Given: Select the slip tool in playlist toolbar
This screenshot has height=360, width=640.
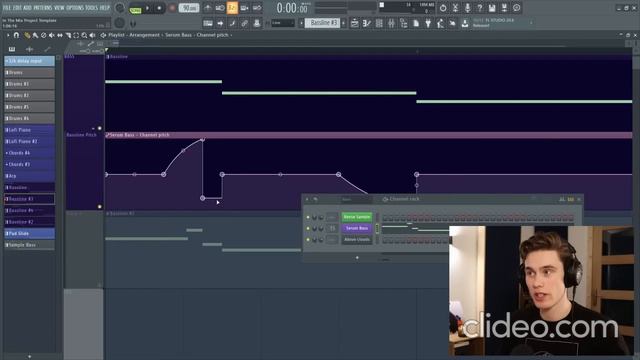Looking at the screenshot, I should (x=60, y=36).
